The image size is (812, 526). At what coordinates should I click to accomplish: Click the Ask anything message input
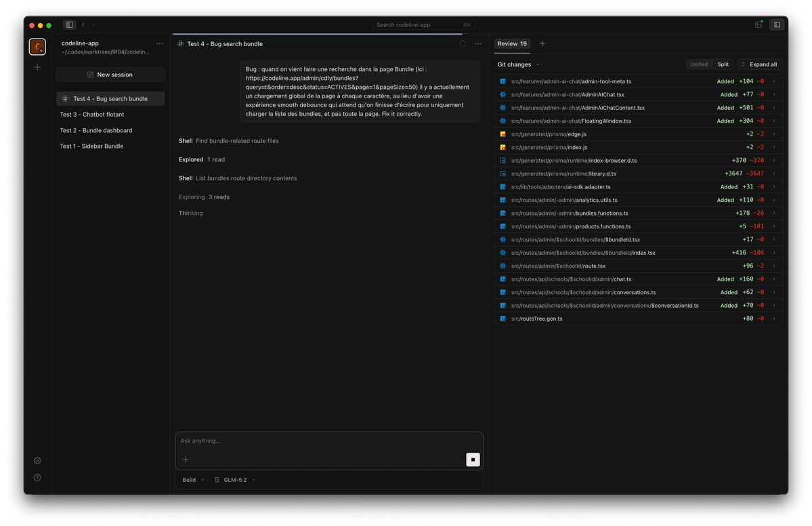(329, 441)
